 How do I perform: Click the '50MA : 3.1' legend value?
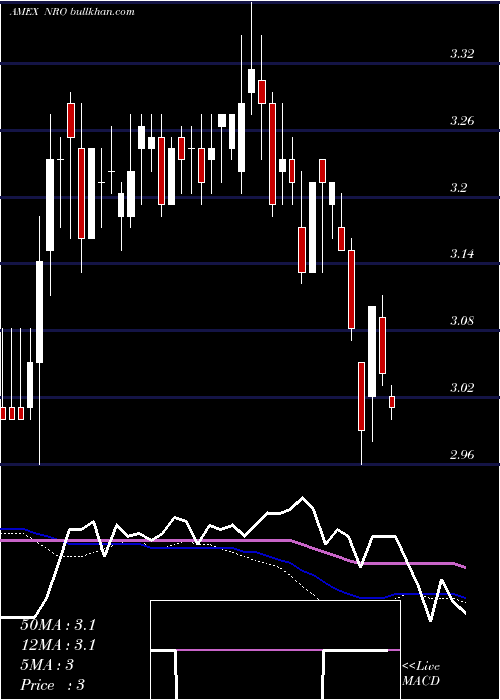click(58, 625)
